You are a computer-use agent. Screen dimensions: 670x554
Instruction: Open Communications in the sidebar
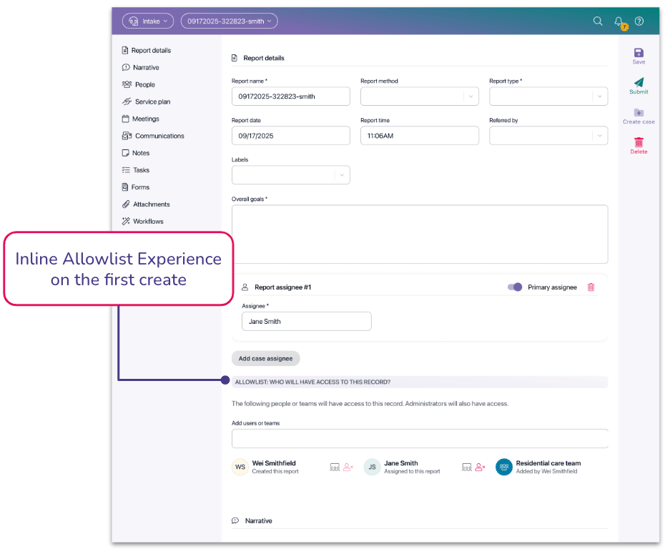point(159,136)
